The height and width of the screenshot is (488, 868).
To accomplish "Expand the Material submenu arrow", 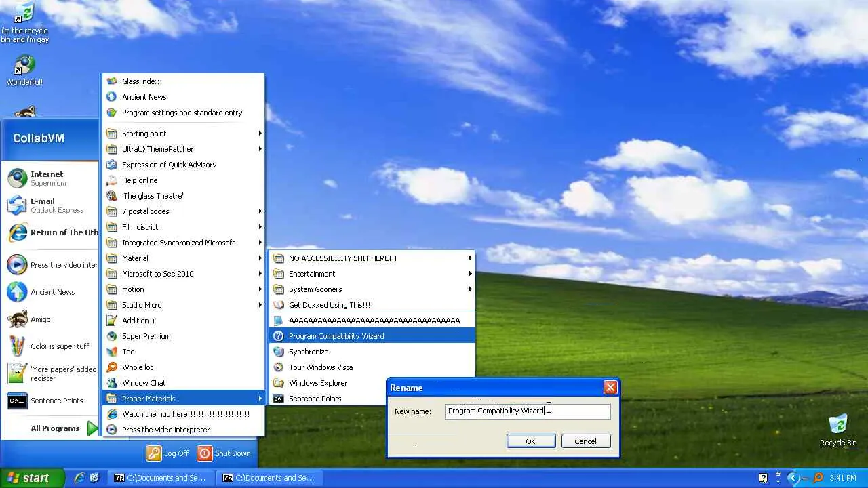I will 260,258.
